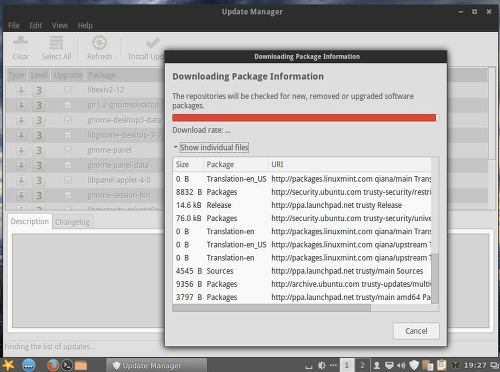
Task: Click the type icon in the libexiv2-12 row
Action: click(21, 90)
